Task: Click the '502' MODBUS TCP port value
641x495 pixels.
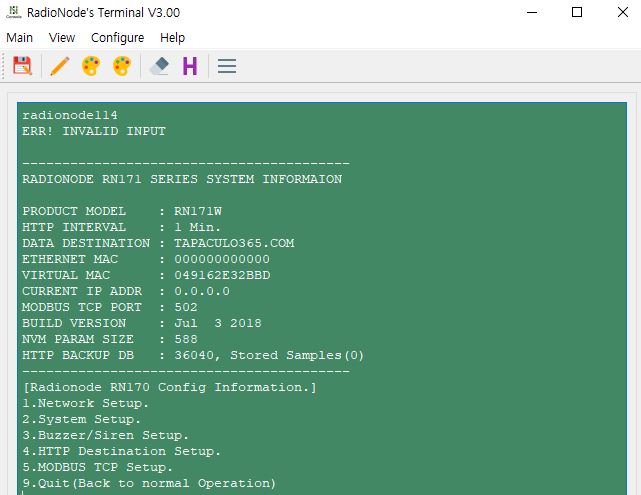Action: point(186,307)
